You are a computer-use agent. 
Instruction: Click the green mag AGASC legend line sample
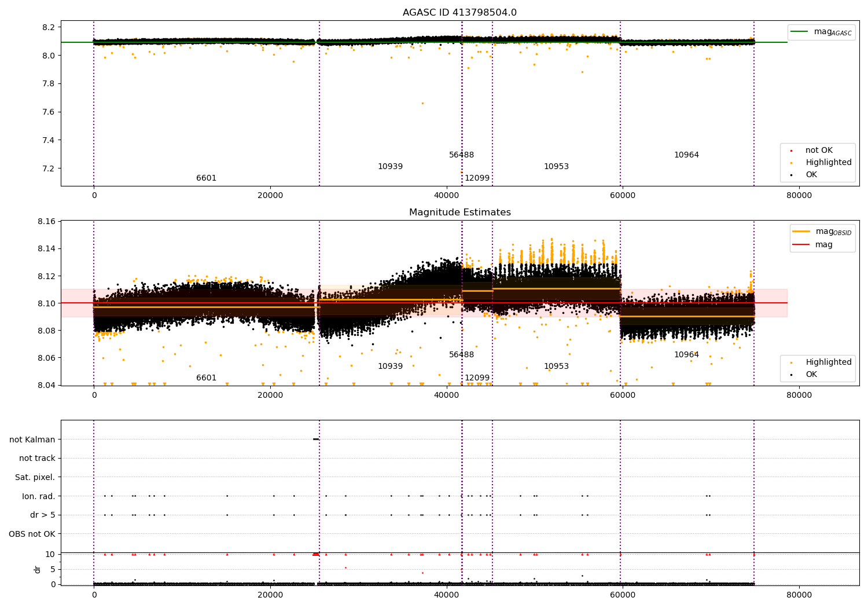(x=799, y=32)
